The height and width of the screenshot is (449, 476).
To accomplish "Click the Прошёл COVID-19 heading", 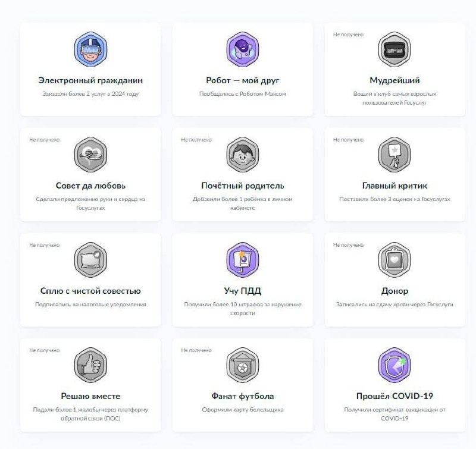I will [x=394, y=396].
